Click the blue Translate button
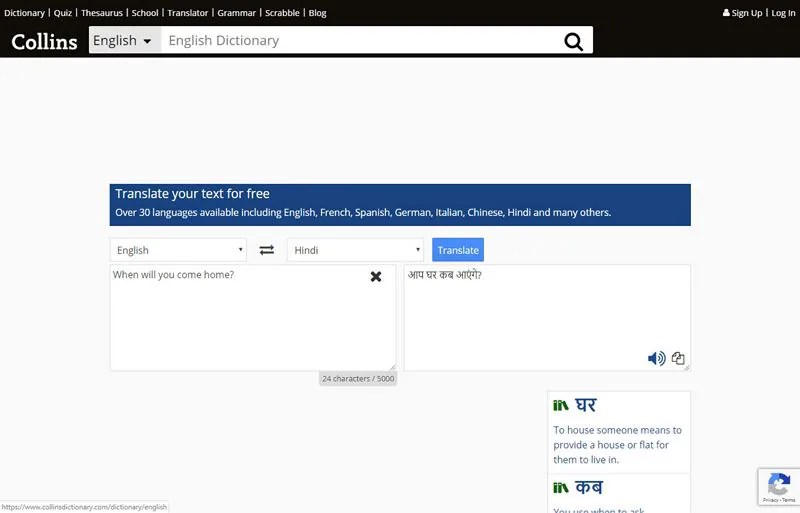Screen dimensions: 800x513 click(458, 250)
